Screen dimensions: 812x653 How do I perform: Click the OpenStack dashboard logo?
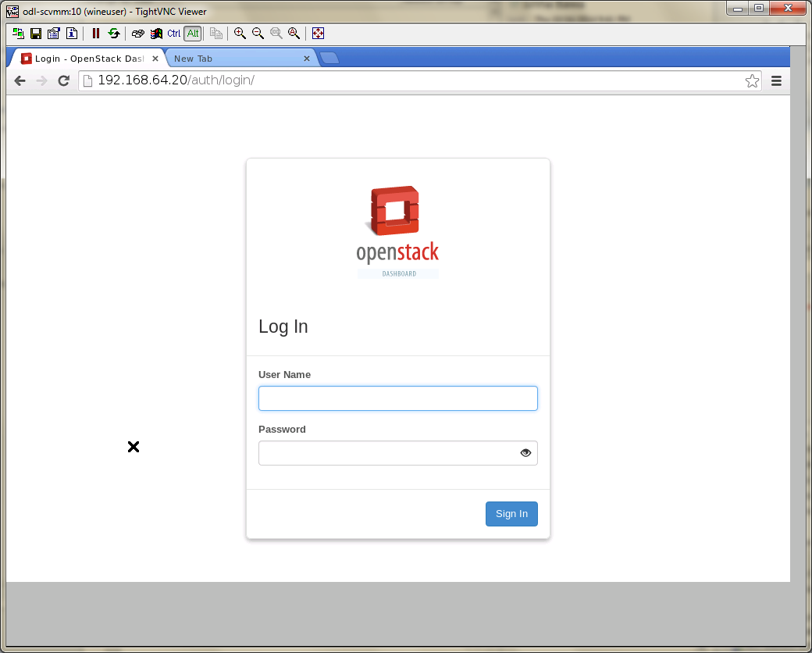[x=397, y=232]
